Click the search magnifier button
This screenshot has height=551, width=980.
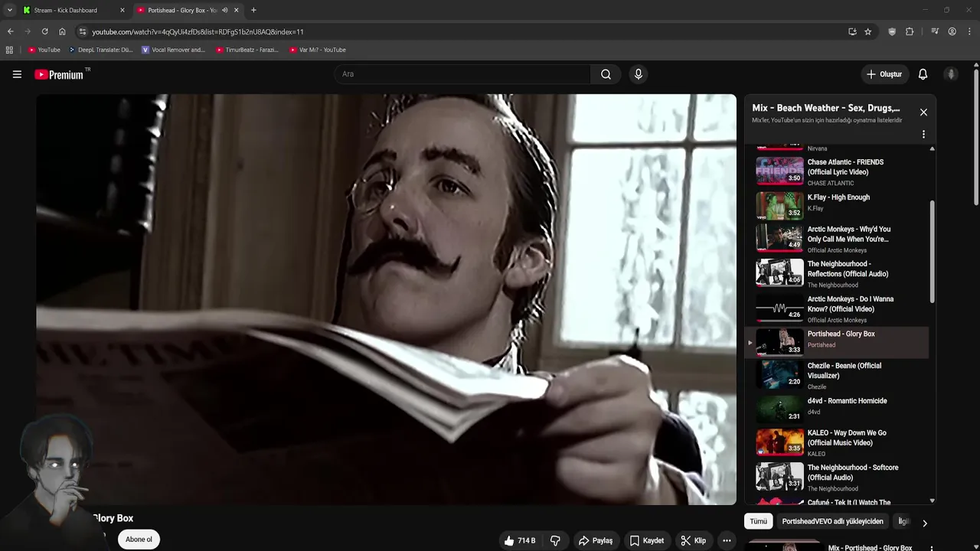click(x=606, y=74)
